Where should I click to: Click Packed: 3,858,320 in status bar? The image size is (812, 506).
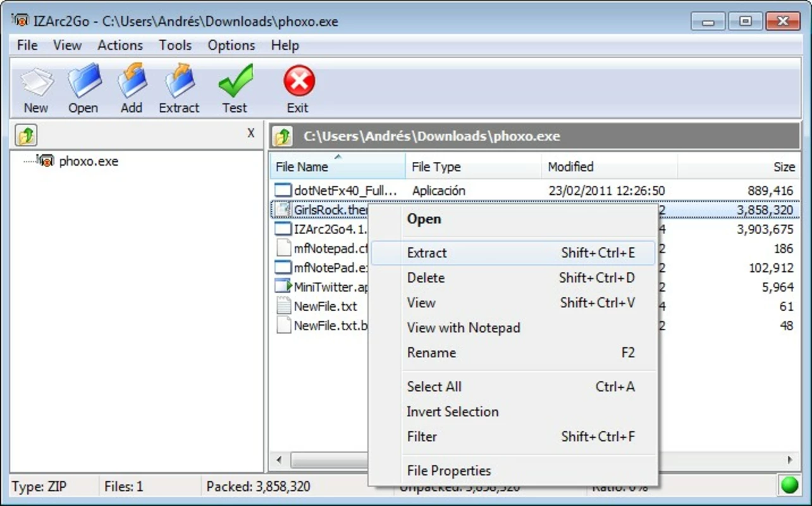pos(258,486)
